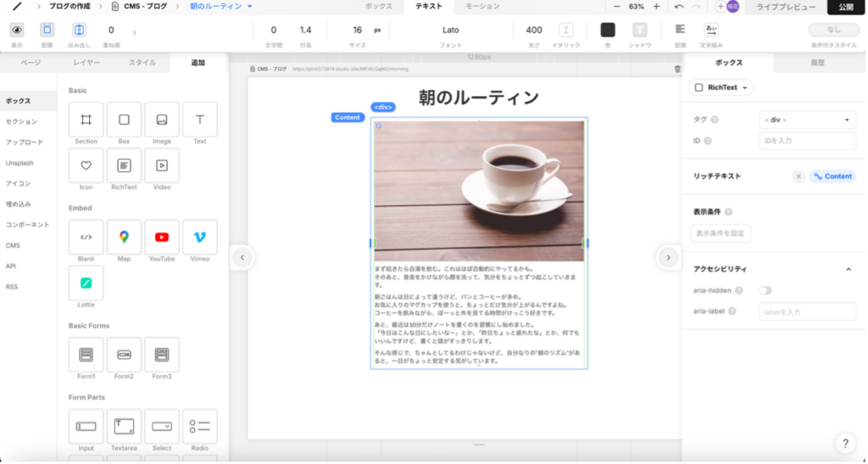
Task: Toggle visibility eye icon in toolbar
Action: click(17, 30)
